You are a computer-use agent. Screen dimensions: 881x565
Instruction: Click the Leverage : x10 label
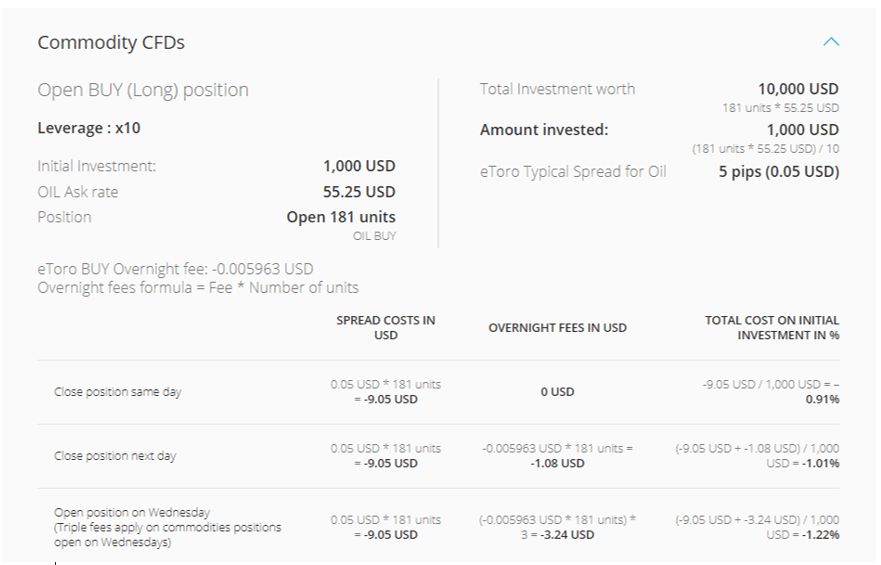(89, 128)
